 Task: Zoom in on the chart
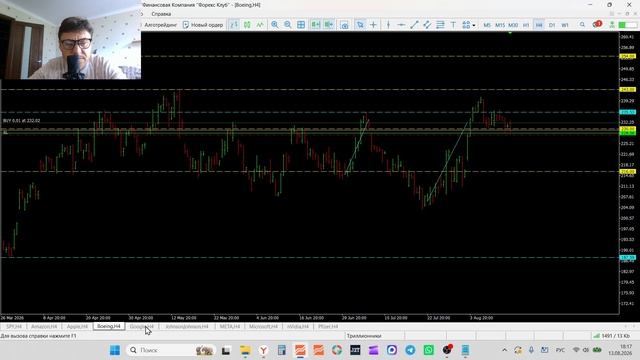click(x=275, y=25)
